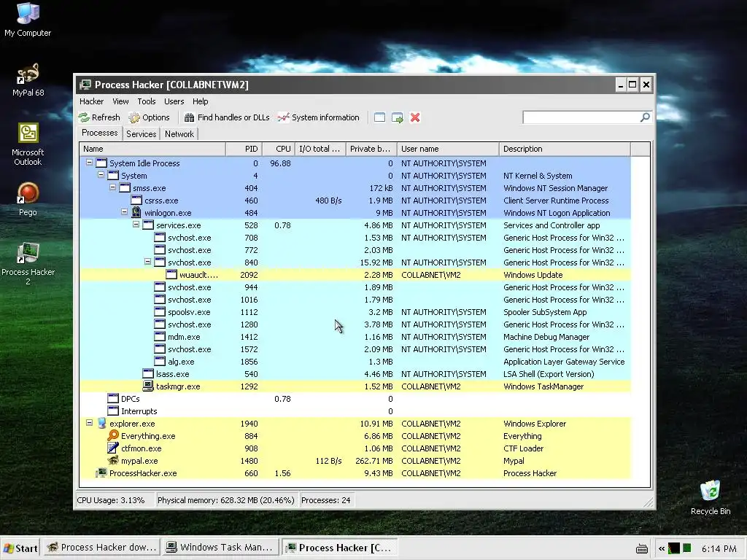Screen dimensions: 747x560
Task: Switch to Windows Task Manager taskbar button
Action: click(x=220, y=548)
